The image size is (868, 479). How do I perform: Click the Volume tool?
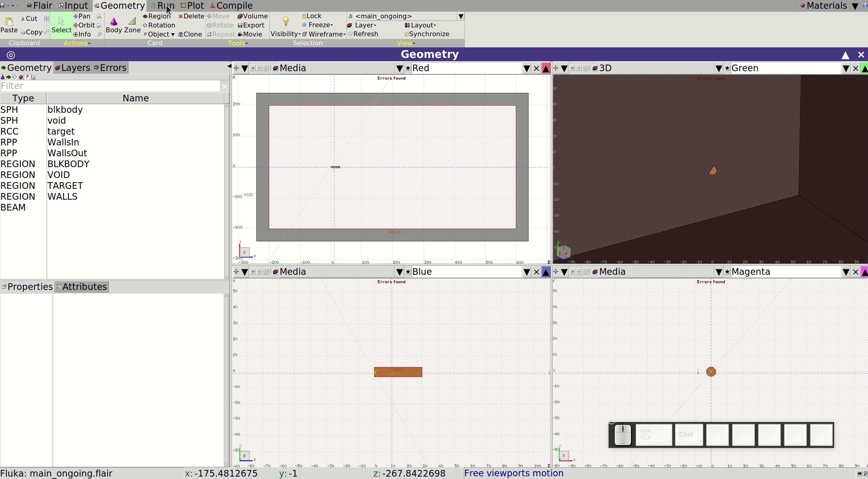(253, 16)
